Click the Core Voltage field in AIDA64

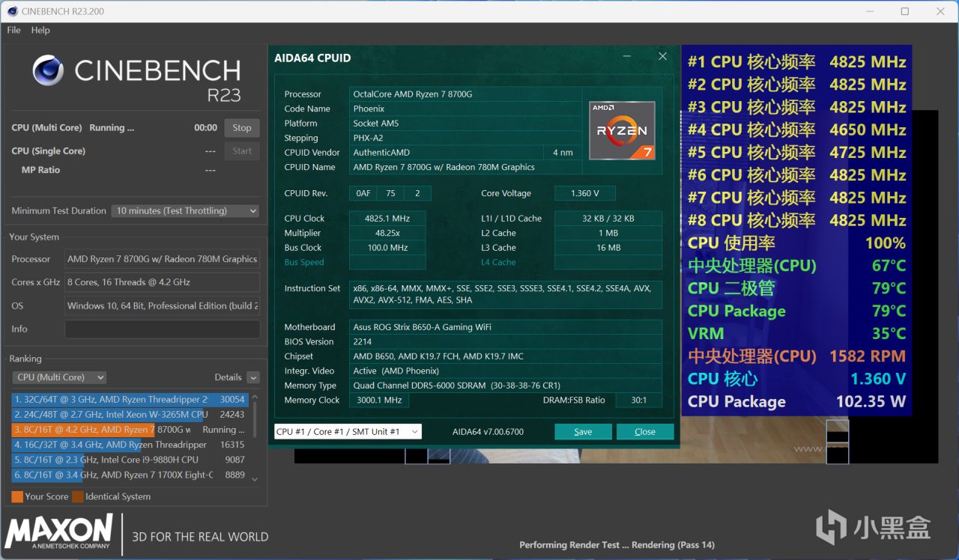pyautogui.click(x=585, y=193)
